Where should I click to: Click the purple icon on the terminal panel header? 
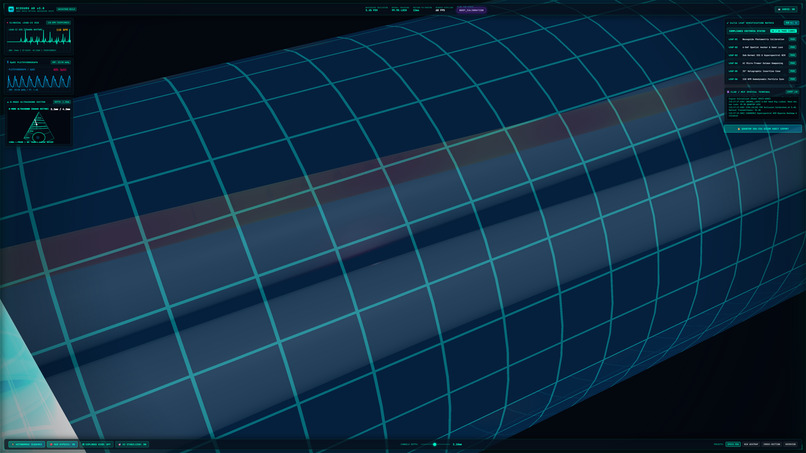pos(728,92)
